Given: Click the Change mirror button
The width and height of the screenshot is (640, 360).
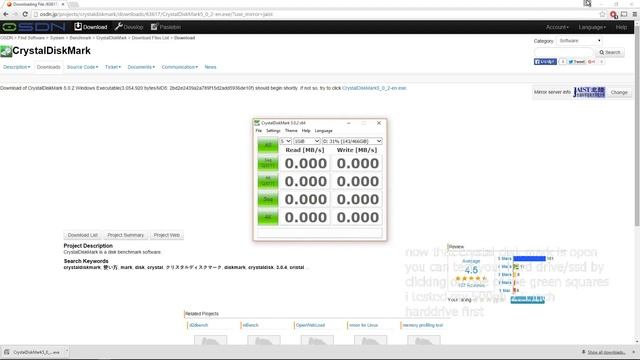Looking at the screenshot, I should (x=619, y=92).
